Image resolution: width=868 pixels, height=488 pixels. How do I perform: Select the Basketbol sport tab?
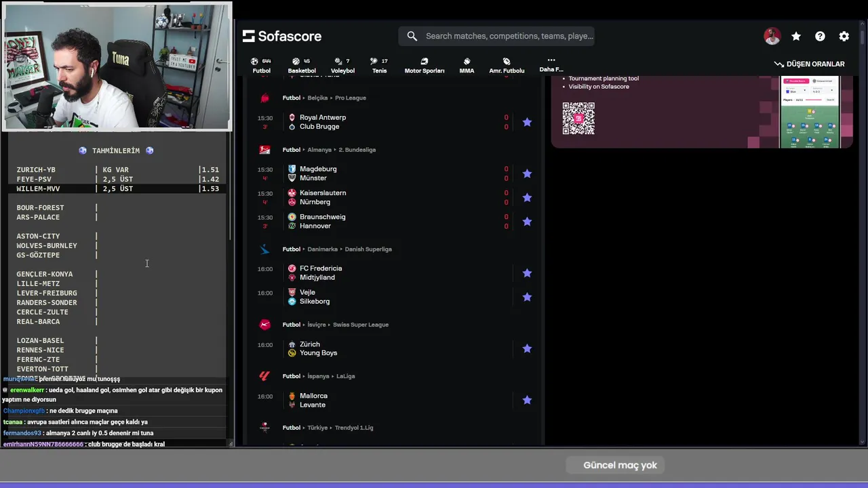point(302,66)
